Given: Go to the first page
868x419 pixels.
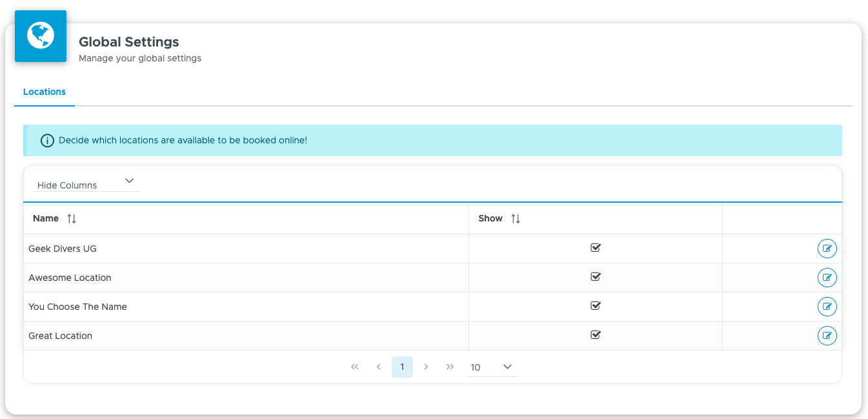Looking at the screenshot, I should coord(354,367).
